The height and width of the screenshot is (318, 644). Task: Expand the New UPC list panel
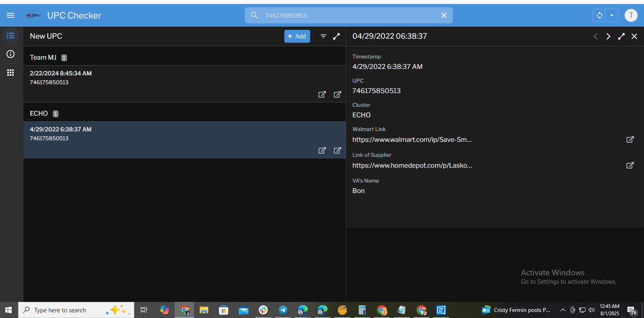pyautogui.click(x=336, y=36)
